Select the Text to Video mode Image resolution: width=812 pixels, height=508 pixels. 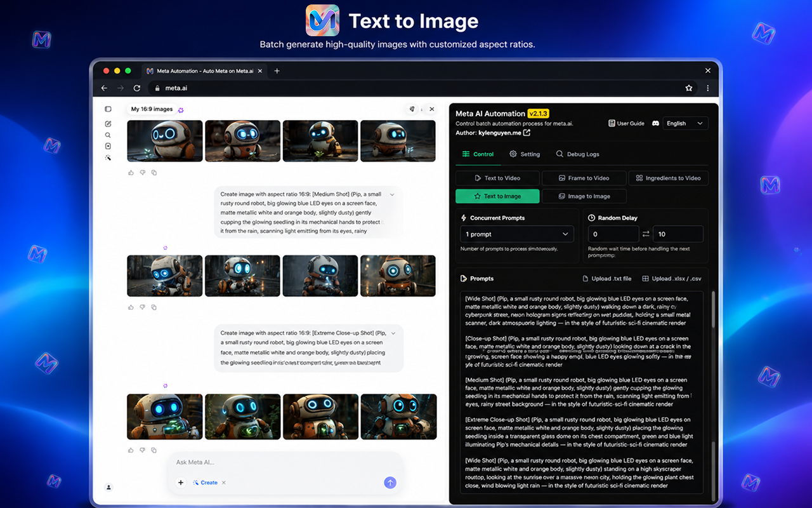click(x=497, y=178)
